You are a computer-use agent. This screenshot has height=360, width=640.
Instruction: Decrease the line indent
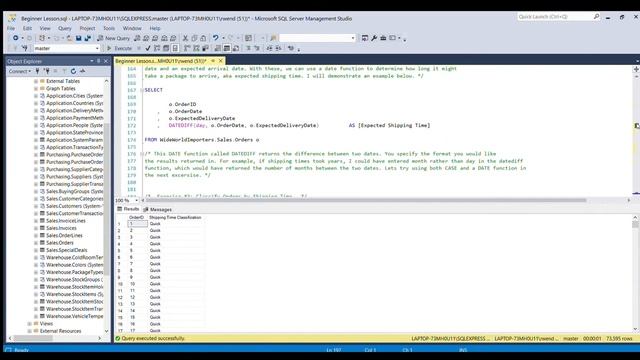269,48
